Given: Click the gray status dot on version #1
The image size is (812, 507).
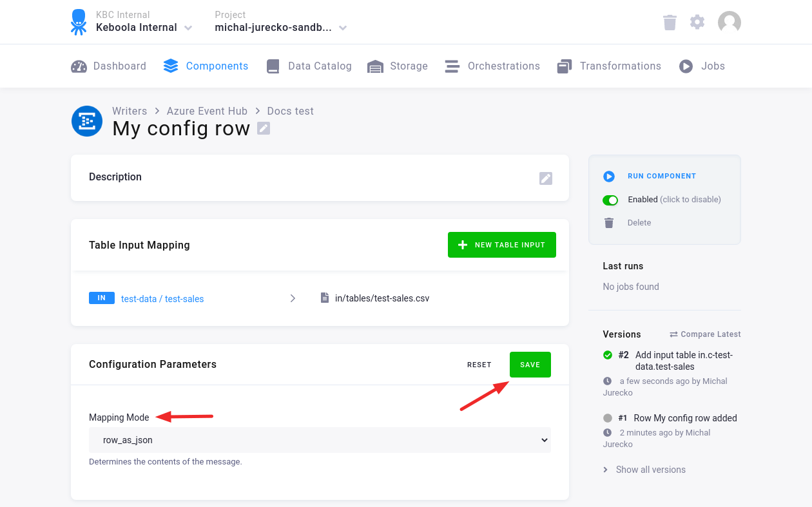Looking at the screenshot, I should tap(608, 418).
